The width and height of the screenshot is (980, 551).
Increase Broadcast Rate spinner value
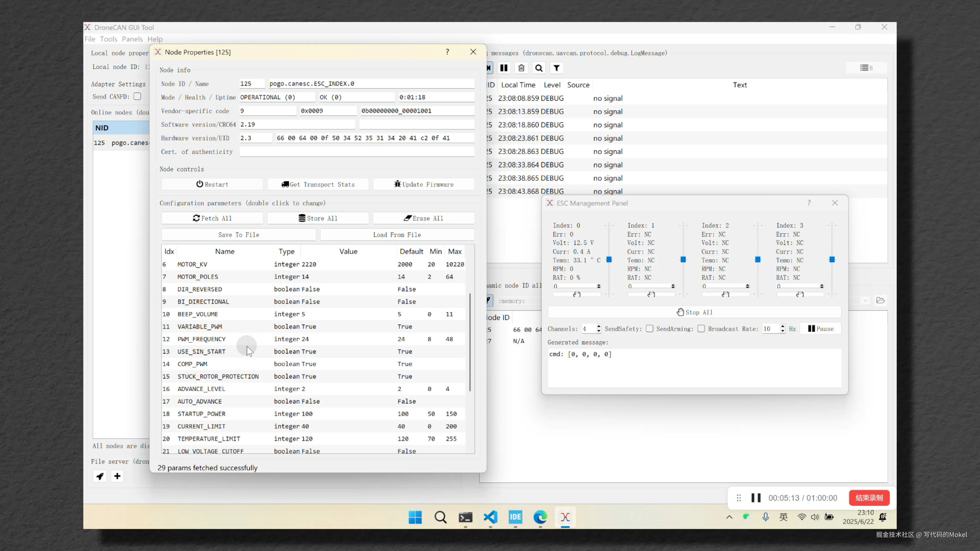(x=782, y=326)
